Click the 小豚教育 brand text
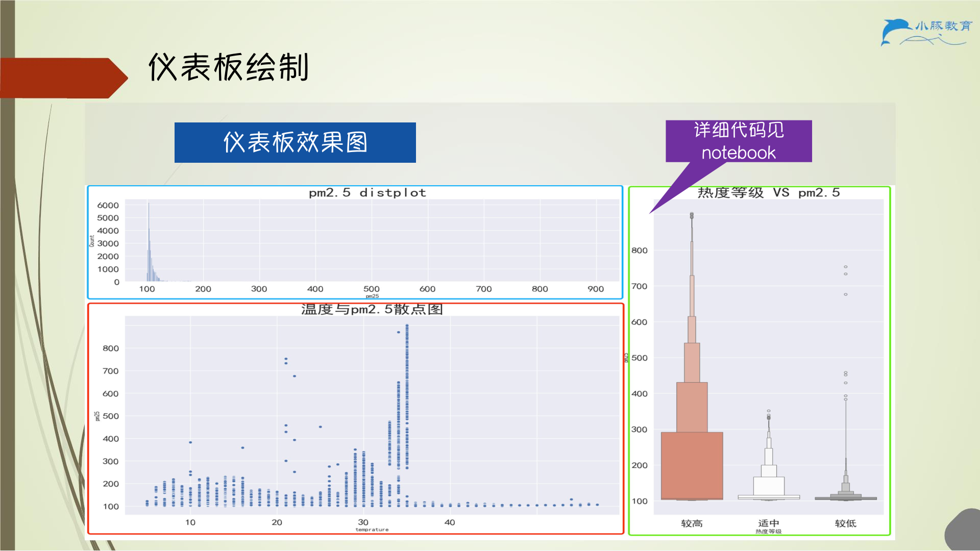Image resolution: width=980 pixels, height=551 pixels. coord(943,26)
